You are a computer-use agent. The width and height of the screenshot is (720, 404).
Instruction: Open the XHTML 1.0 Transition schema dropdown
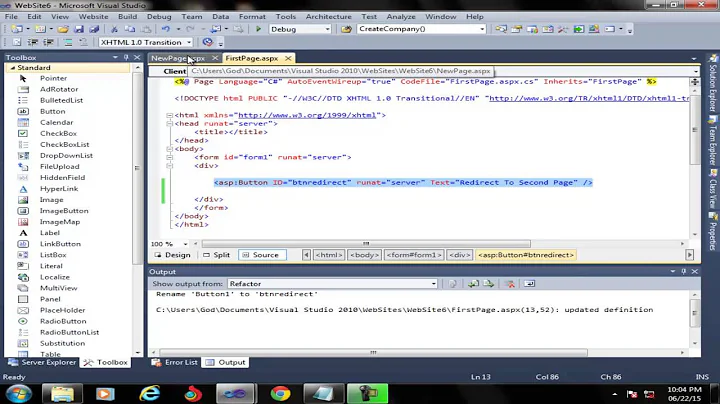point(189,42)
